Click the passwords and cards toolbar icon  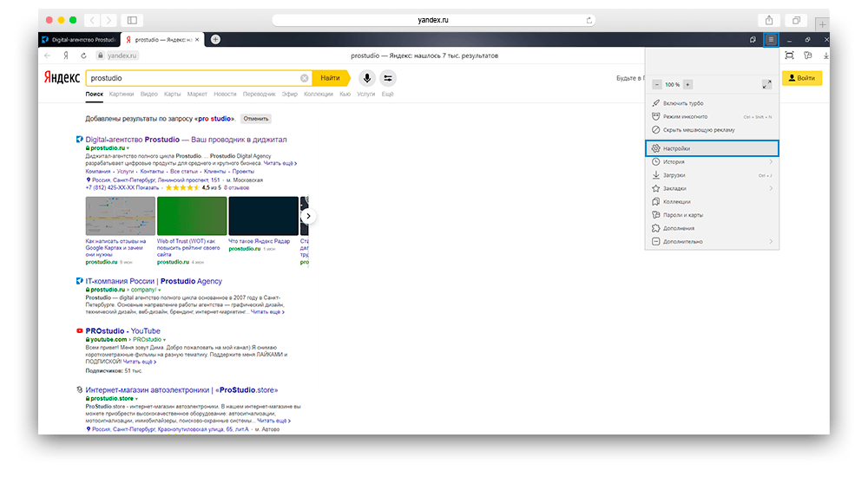point(807,56)
